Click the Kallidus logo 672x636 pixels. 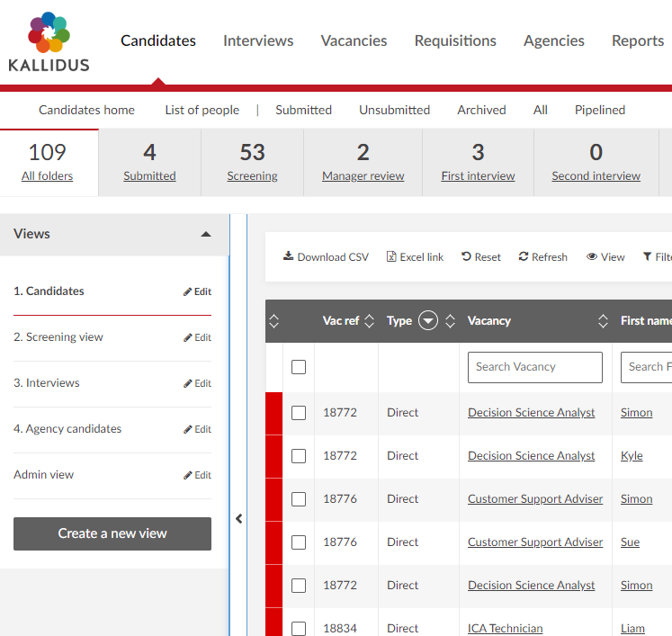(49, 41)
